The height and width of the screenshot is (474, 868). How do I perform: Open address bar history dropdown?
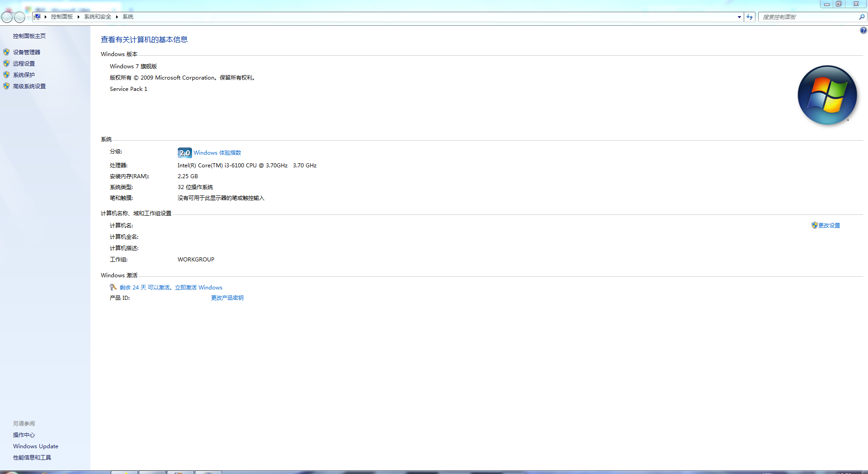coord(739,17)
